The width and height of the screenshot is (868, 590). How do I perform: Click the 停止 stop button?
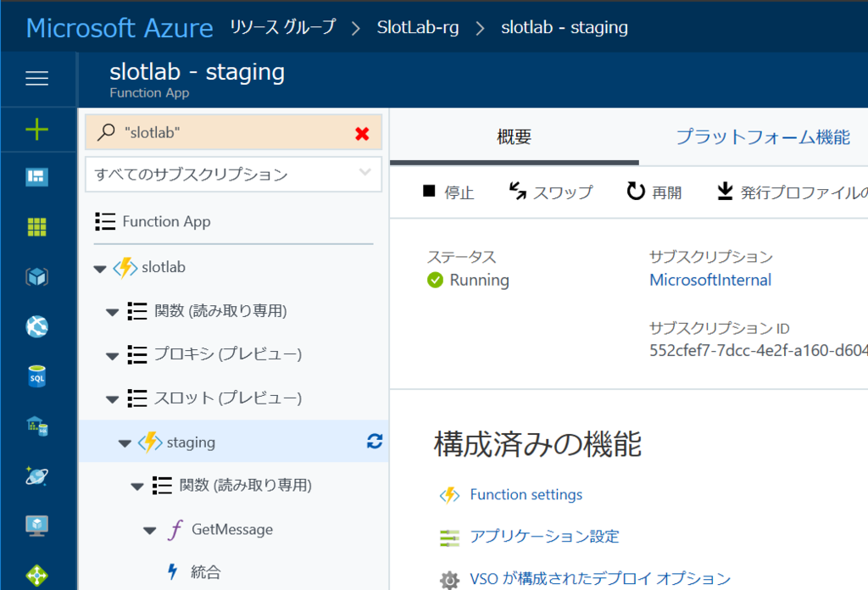click(x=448, y=192)
